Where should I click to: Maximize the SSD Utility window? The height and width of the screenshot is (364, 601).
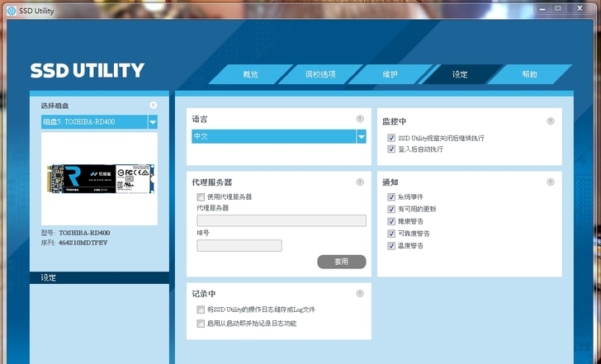coord(558,8)
